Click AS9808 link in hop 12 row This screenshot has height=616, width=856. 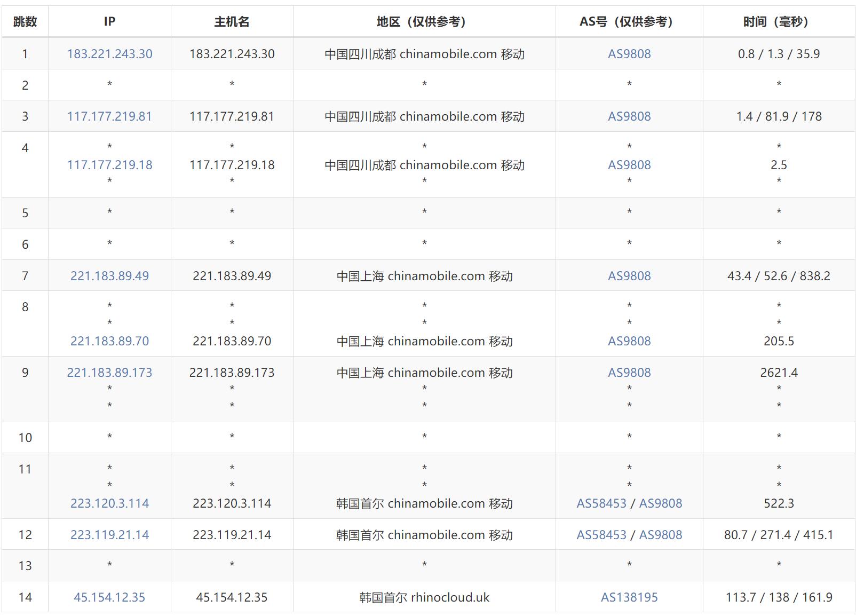coord(661,535)
